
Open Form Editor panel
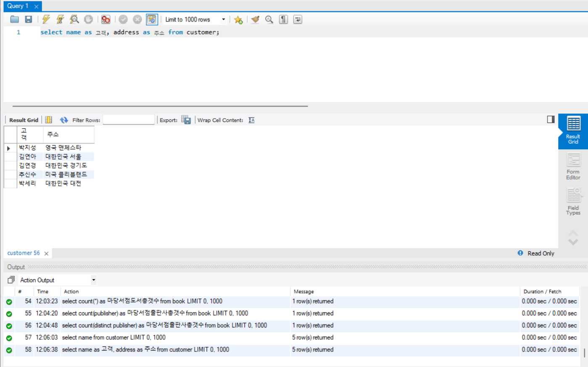[x=573, y=166]
